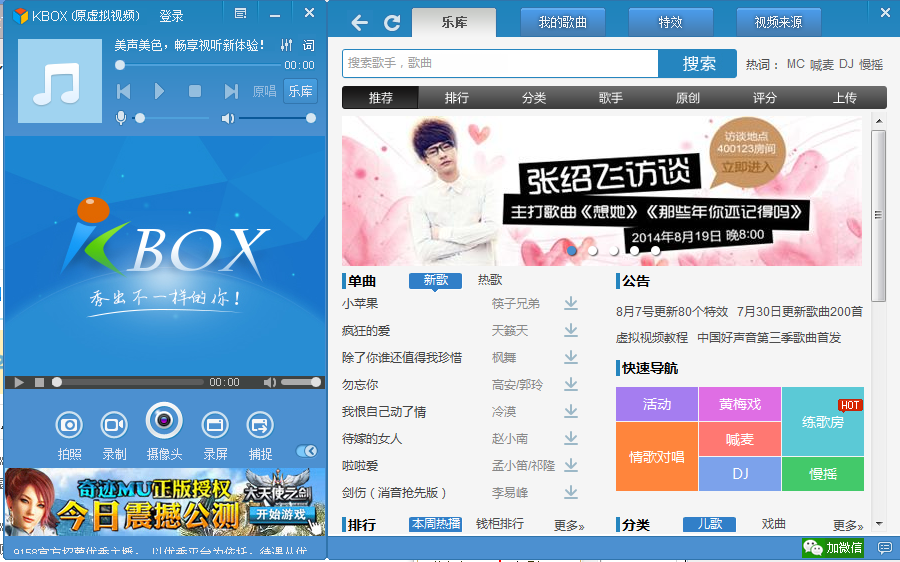
Task: Adjust the video preview volume slider
Action: click(x=301, y=382)
